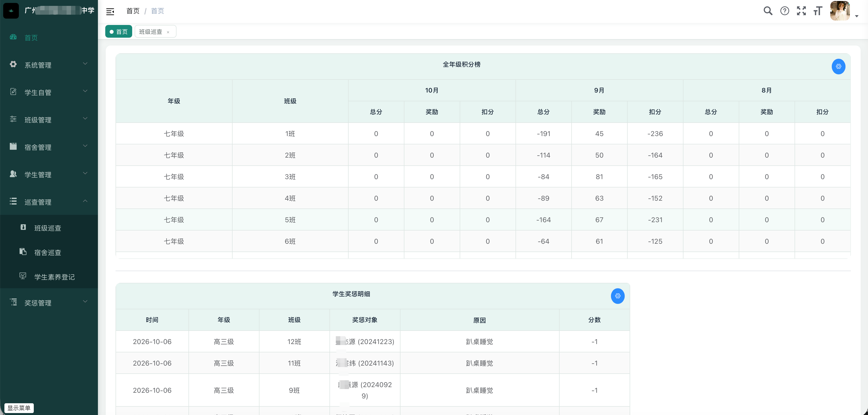
Task: Open the font size setting icon
Action: (x=818, y=11)
